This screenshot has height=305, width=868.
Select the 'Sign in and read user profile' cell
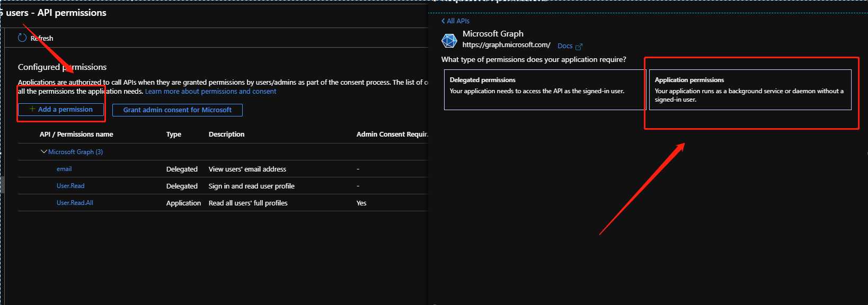[252, 186]
